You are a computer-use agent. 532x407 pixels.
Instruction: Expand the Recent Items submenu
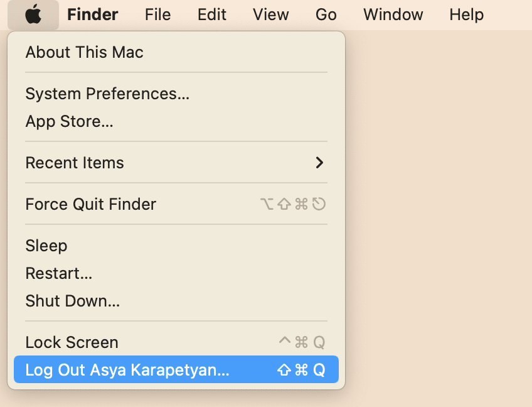click(x=75, y=163)
